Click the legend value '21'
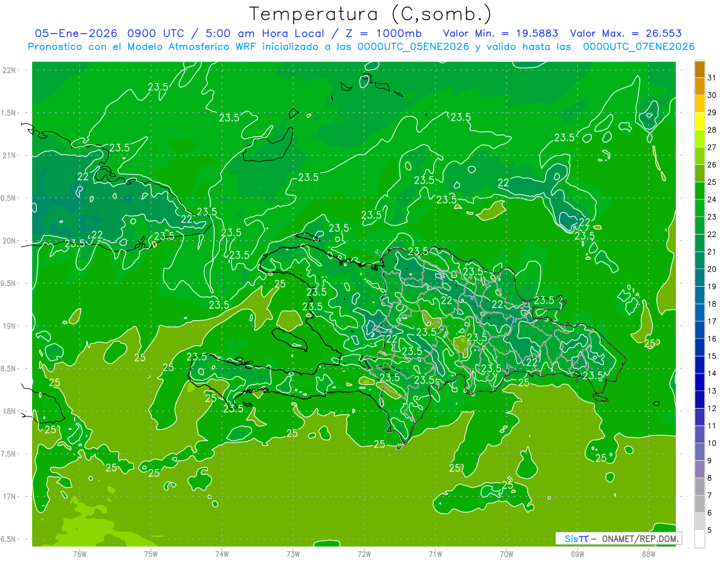 (712, 252)
